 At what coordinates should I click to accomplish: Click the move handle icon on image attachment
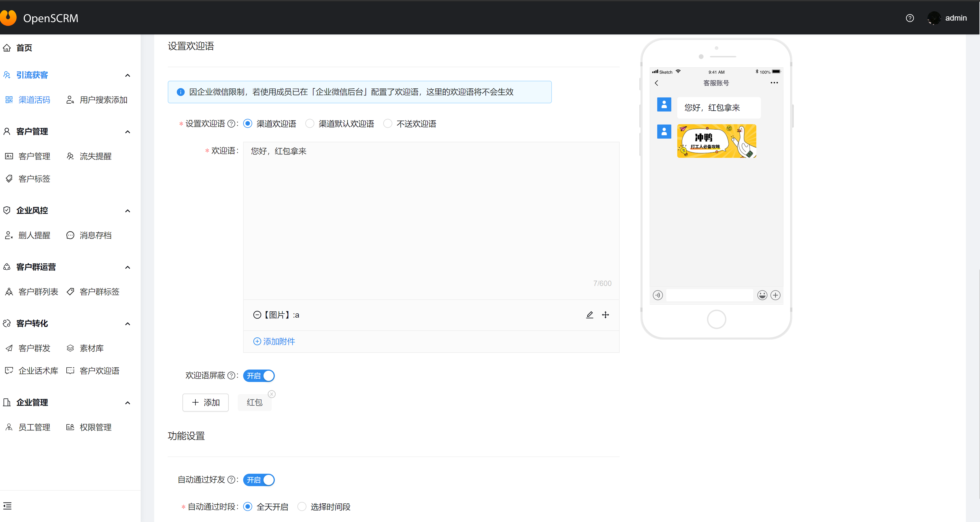tap(605, 315)
